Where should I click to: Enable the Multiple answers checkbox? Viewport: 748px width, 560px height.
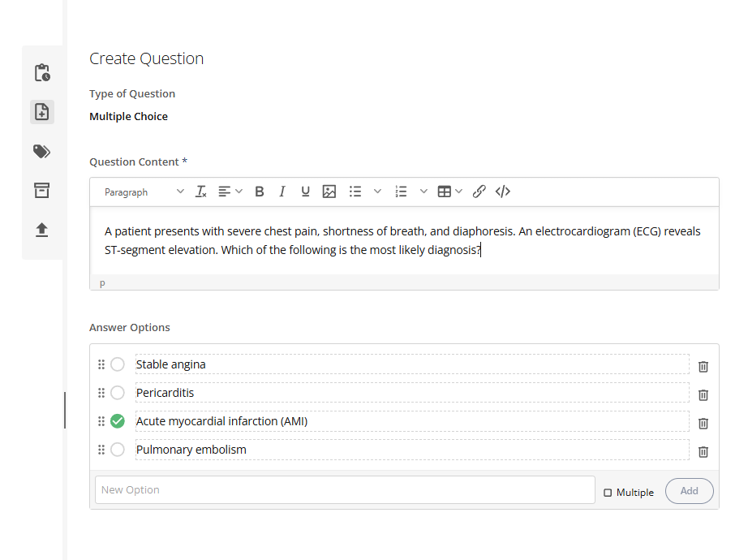pyautogui.click(x=607, y=492)
